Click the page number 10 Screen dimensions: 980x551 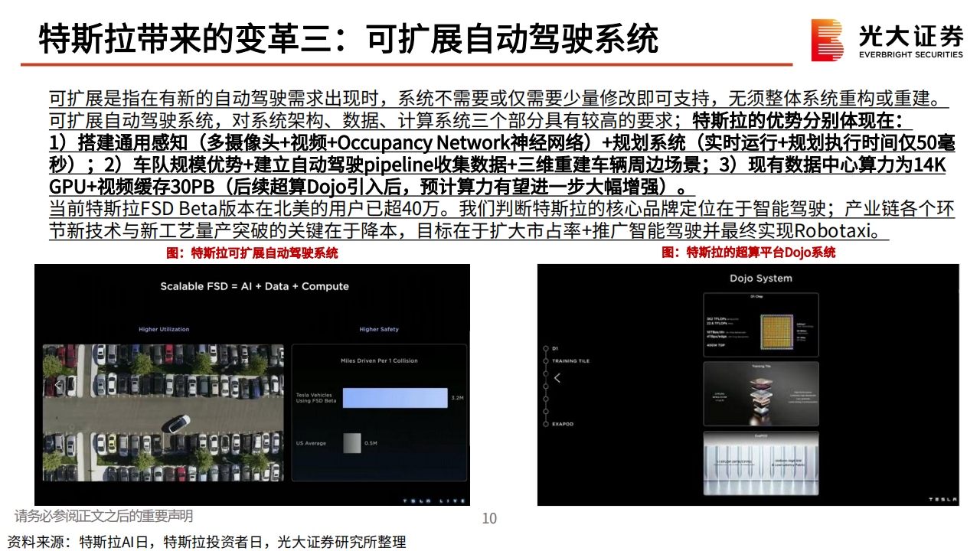pos(489,518)
